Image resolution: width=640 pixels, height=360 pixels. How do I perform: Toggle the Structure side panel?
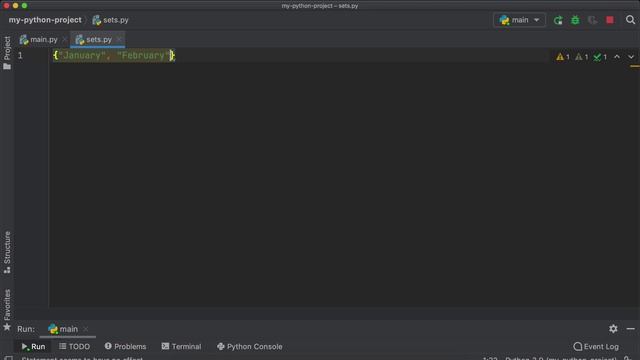[x=7, y=252]
